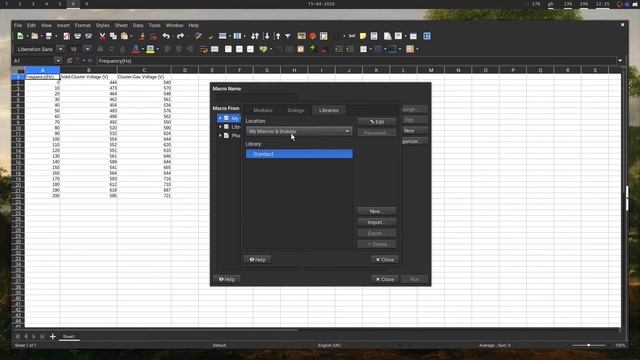Click the green plus Add Decimal Place icon

tap(313, 49)
